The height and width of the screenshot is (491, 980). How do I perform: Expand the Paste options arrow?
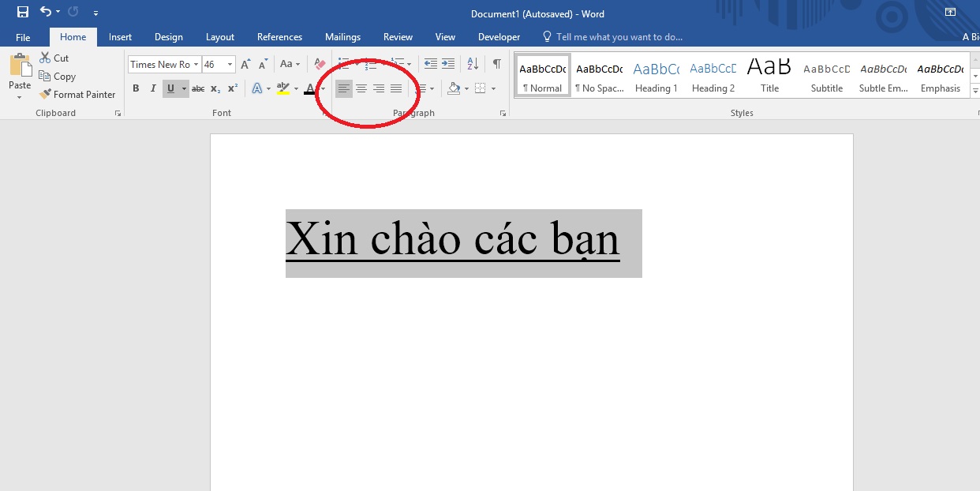click(x=20, y=97)
